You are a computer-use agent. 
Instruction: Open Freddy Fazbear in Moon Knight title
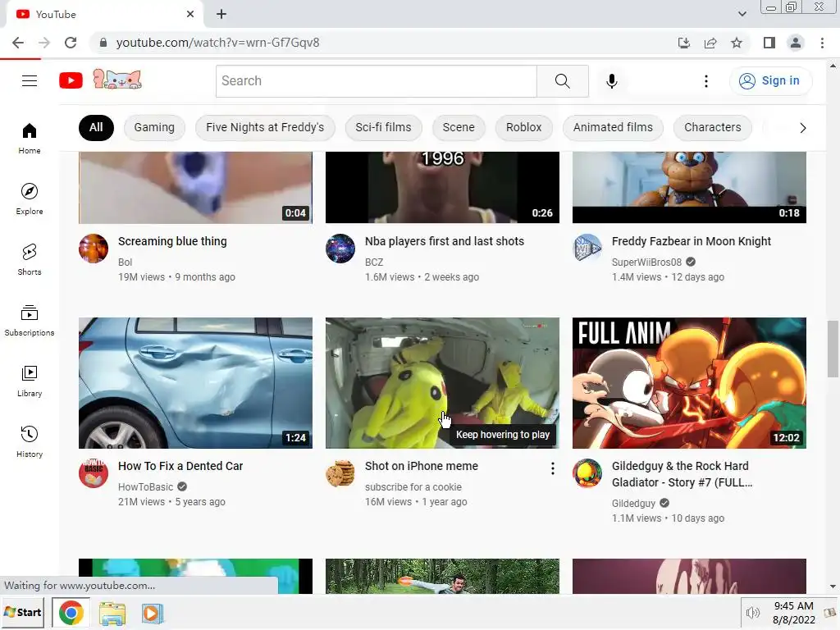[692, 242]
